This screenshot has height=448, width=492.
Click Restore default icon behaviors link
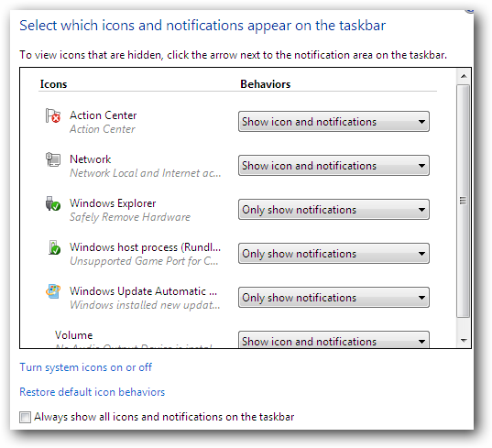92,392
